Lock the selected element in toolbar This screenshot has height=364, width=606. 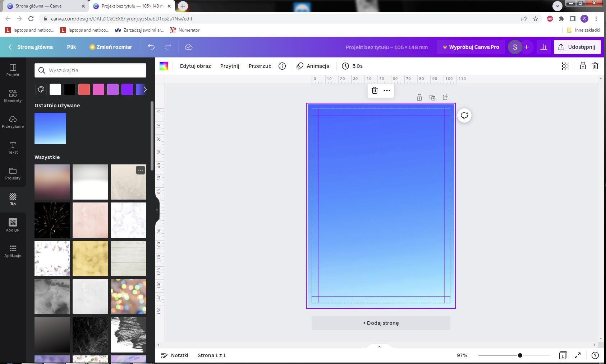click(583, 66)
